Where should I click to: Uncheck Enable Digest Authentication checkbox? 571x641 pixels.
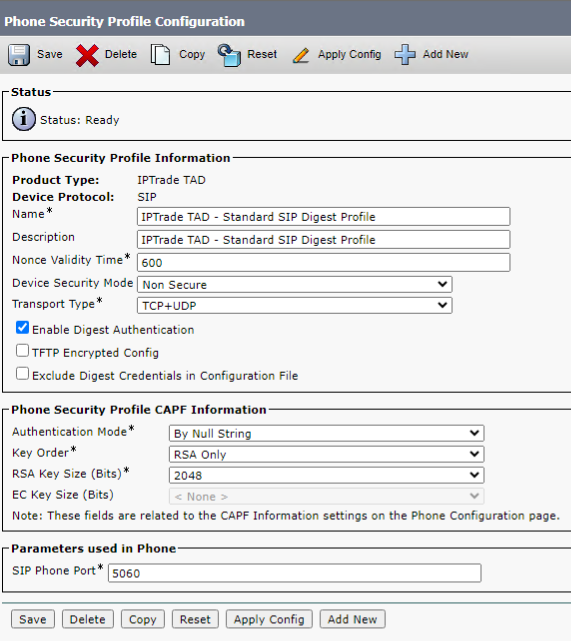(22, 328)
